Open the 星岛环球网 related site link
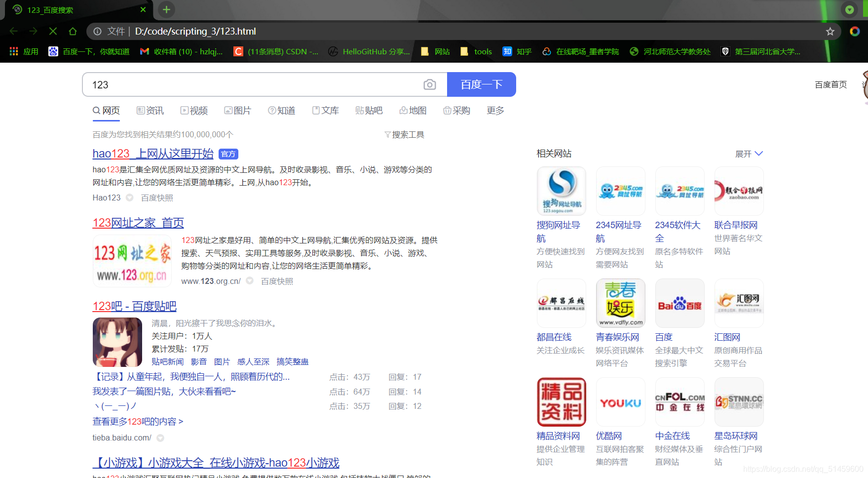 pyautogui.click(x=736, y=436)
